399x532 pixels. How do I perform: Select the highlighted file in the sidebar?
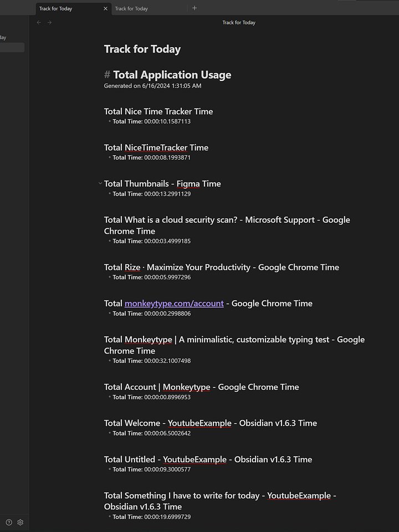[12, 48]
